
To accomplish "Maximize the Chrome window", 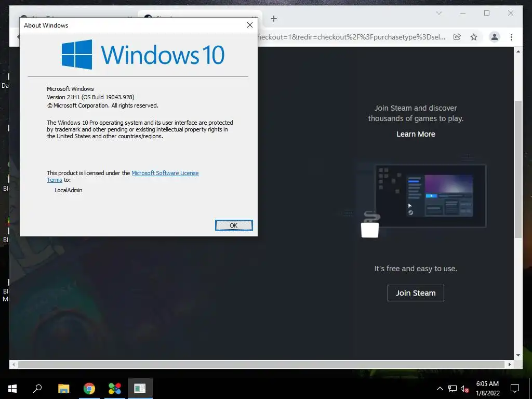I will [x=486, y=13].
